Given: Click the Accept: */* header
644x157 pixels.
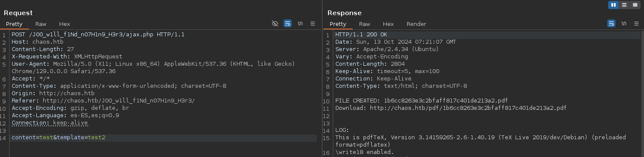Looking at the screenshot, I should (31, 78).
